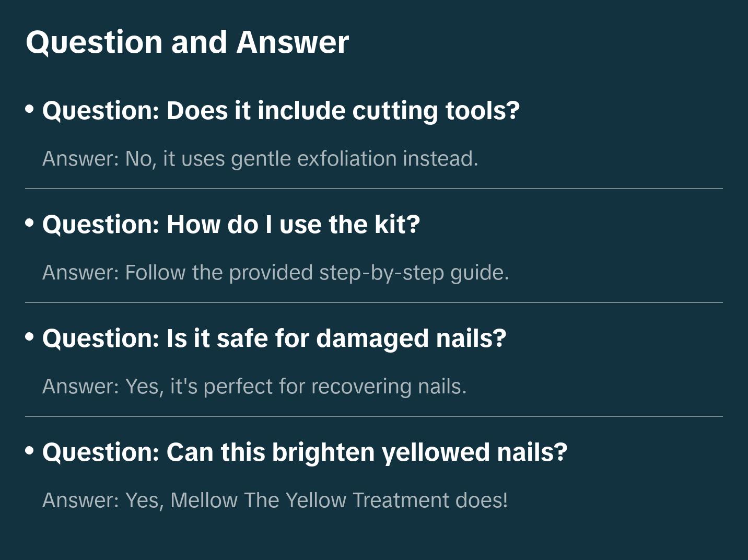Click the bullet beside the cutting tools question
The image size is (748, 560).
click(30, 109)
